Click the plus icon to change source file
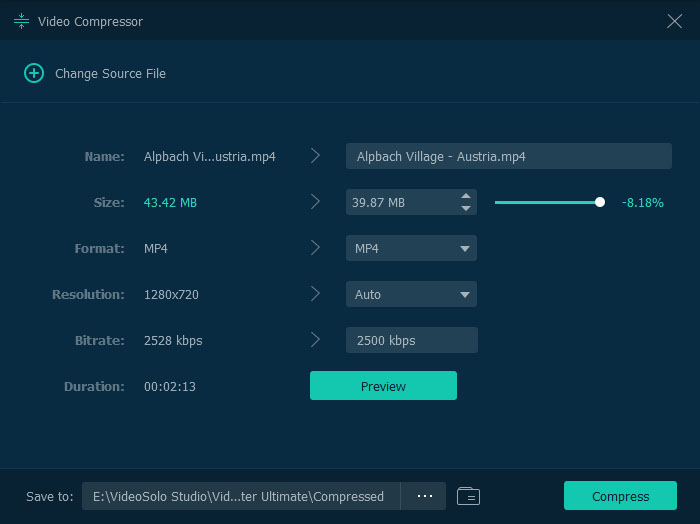The height and width of the screenshot is (524, 700). pos(34,73)
